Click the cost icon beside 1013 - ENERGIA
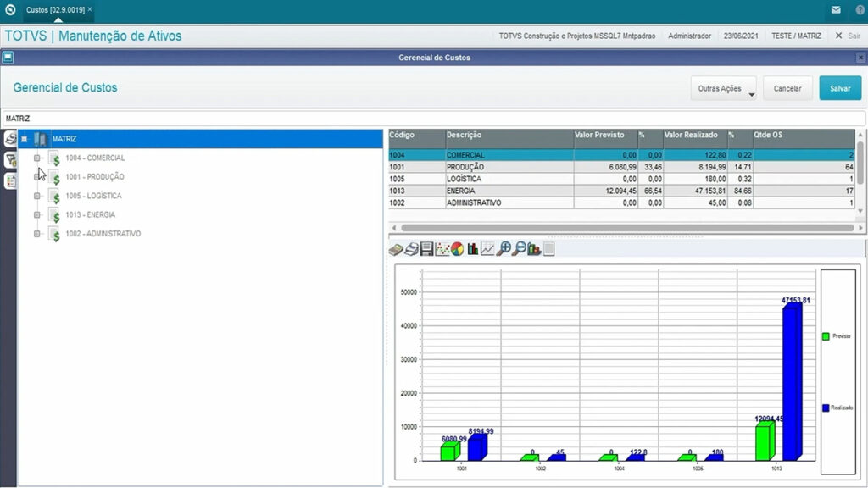 54,214
